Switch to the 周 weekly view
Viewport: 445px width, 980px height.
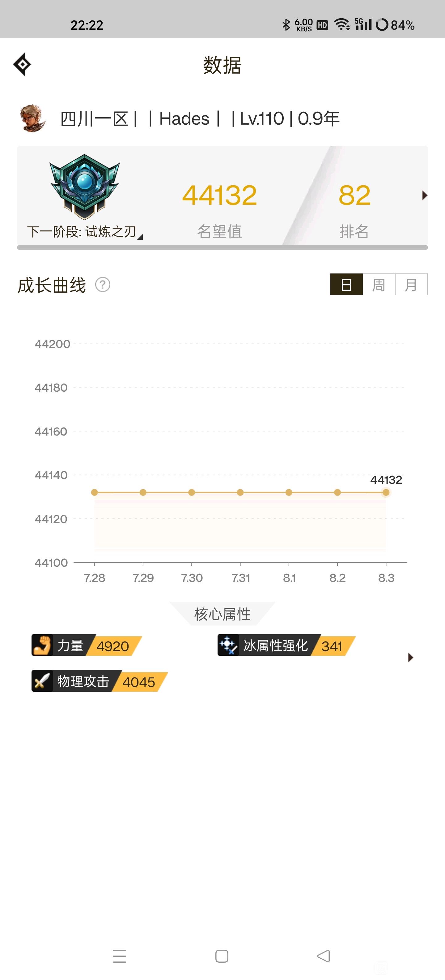[x=379, y=285]
